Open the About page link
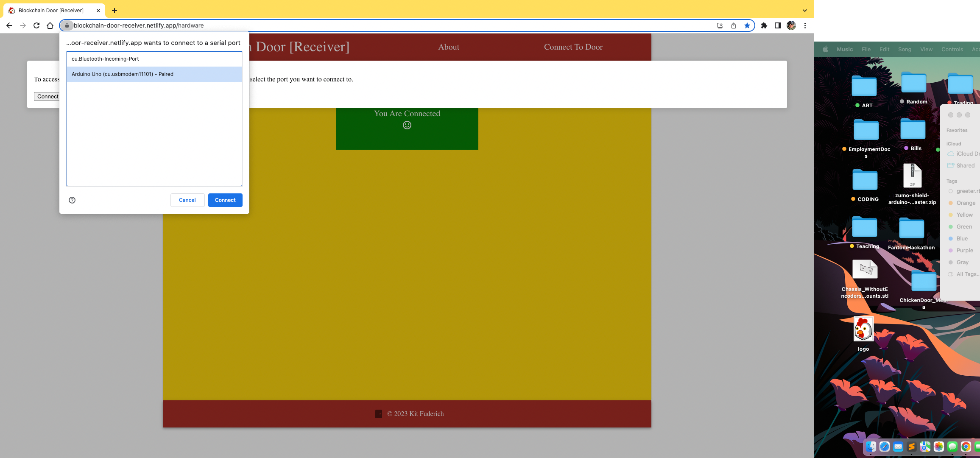This screenshot has height=458, width=980. 449,47
